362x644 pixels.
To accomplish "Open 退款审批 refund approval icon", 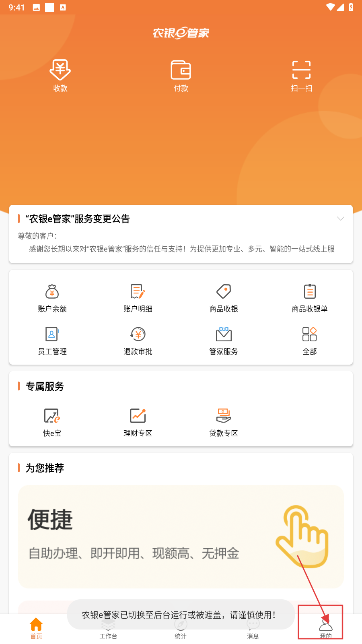I will 138,334.
